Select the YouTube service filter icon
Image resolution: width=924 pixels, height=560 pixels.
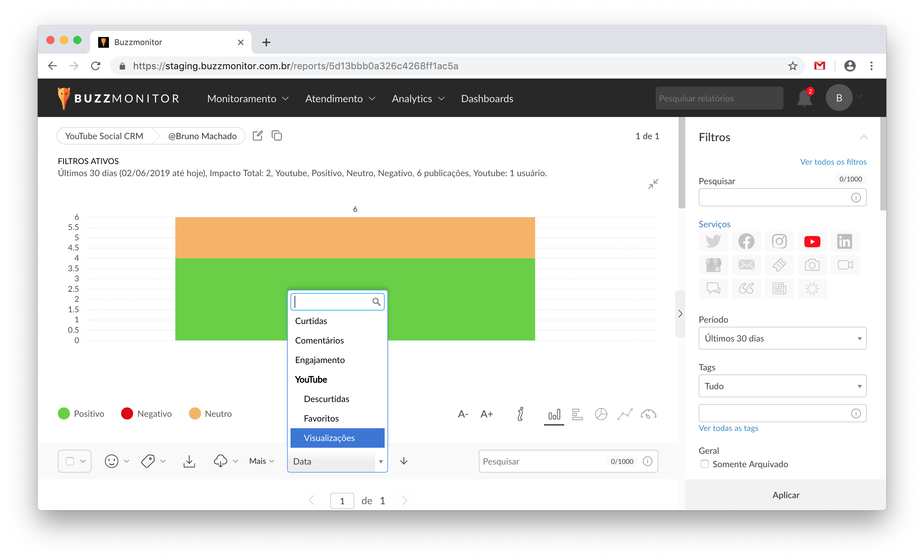pos(812,241)
